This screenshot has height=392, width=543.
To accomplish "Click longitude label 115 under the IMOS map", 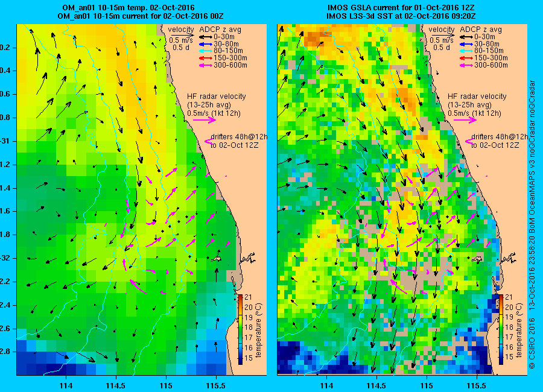I will click(x=427, y=386).
